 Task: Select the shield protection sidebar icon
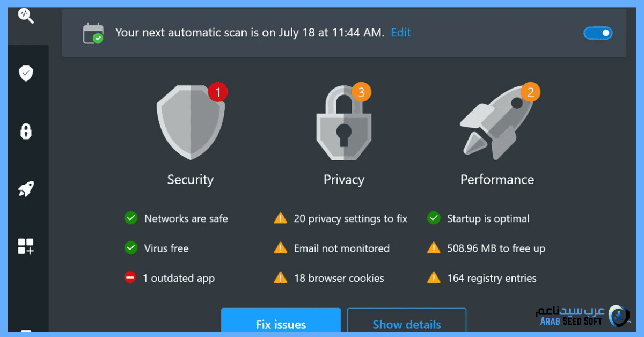[26, 73]
